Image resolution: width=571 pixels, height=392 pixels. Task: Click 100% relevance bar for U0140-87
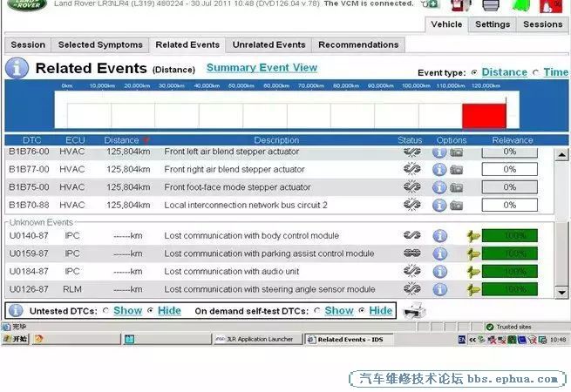coord(510,236)
